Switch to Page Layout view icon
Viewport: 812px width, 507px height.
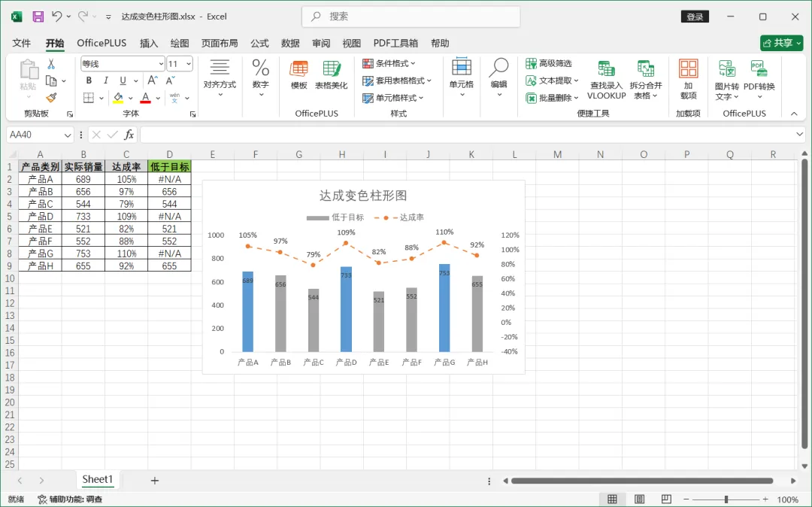point(640,499)
